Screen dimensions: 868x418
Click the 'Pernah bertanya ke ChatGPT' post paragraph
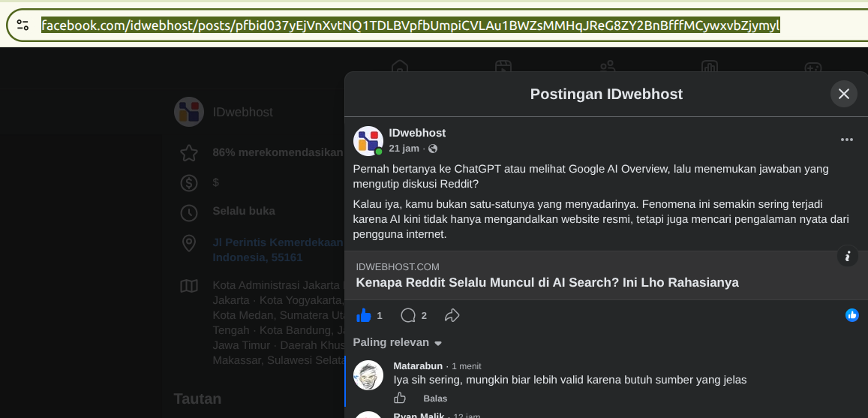pos(590,176)
